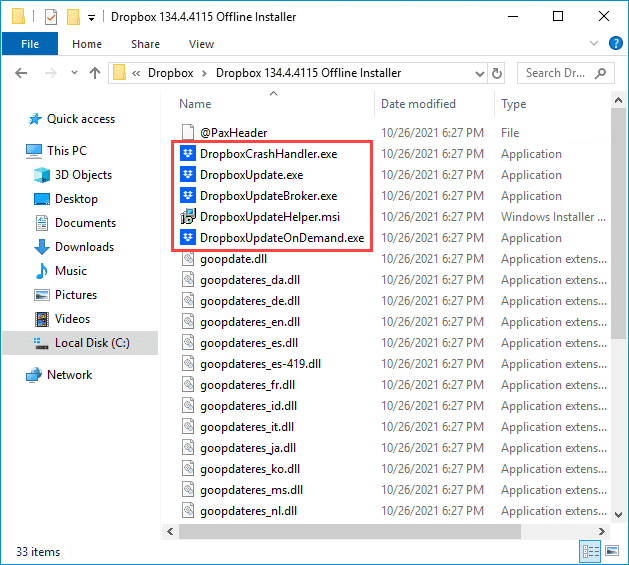The image size is (629, 565).
Task: Click the @PaxHeader blank file icon
Action: coord(188,132)
